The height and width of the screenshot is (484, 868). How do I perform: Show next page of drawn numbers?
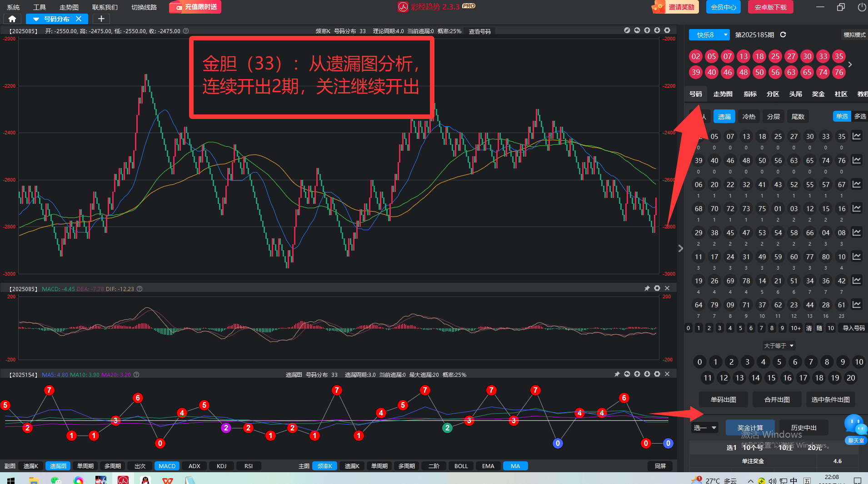850,64
